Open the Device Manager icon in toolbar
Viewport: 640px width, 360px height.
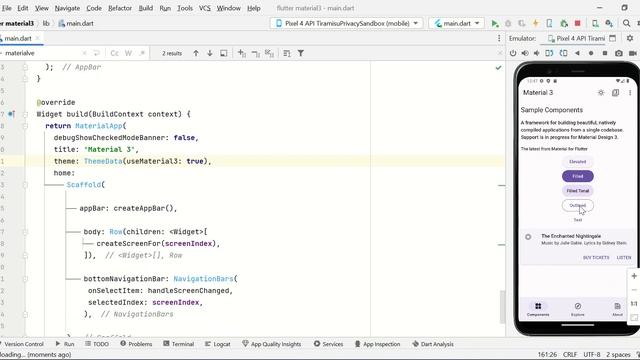596,24
